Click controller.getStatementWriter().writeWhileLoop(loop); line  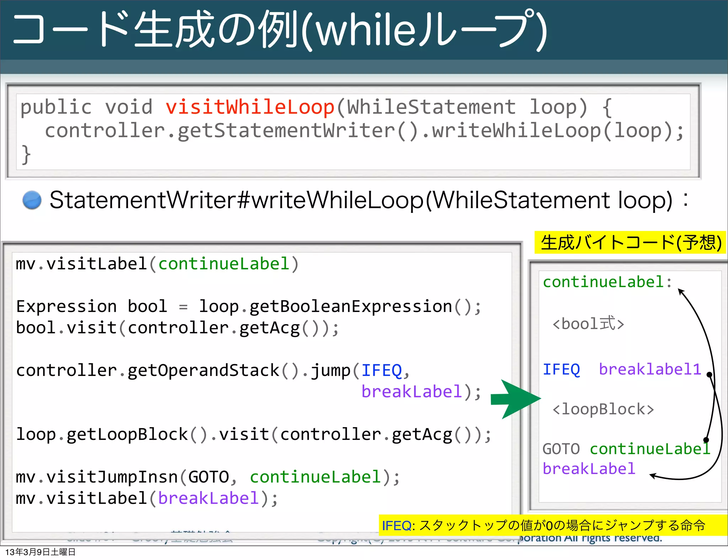(364, 131)
